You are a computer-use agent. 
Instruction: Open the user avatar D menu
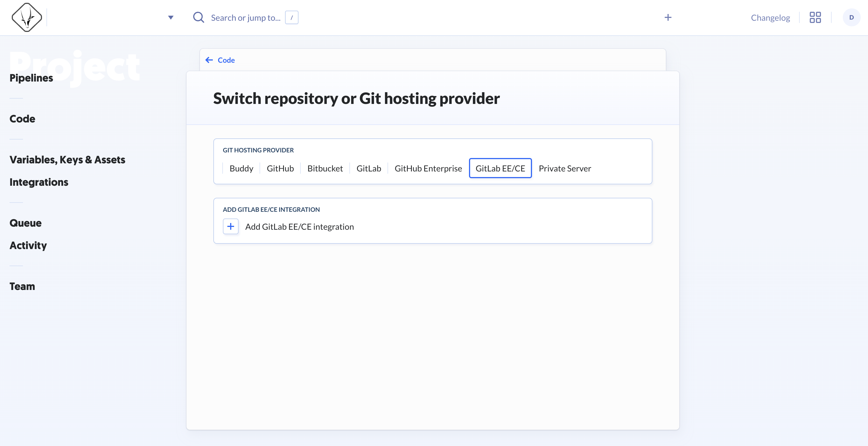click(x=851, y=18)
